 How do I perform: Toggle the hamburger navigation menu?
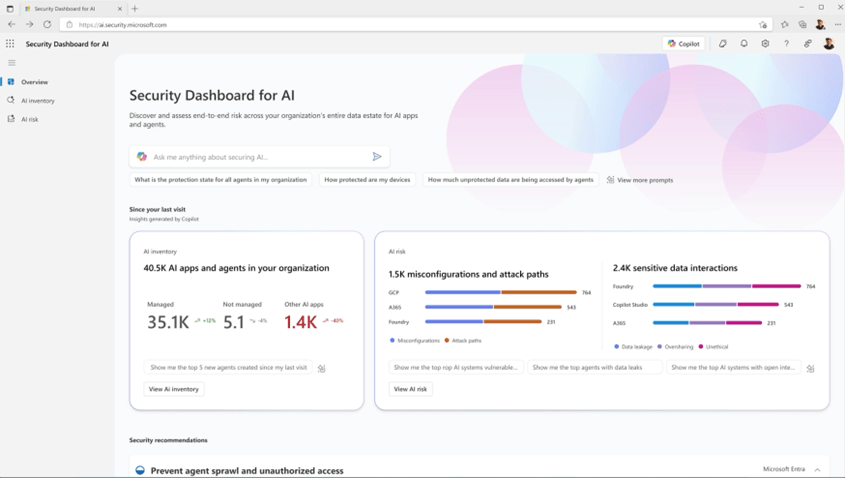pyautogui.click(x=12, y=63)
